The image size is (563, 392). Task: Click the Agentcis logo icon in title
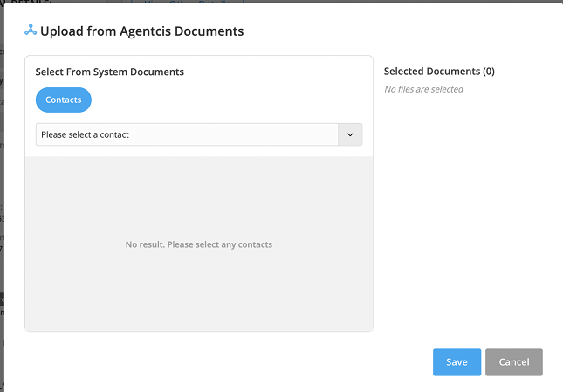click(x=31, y=31)
